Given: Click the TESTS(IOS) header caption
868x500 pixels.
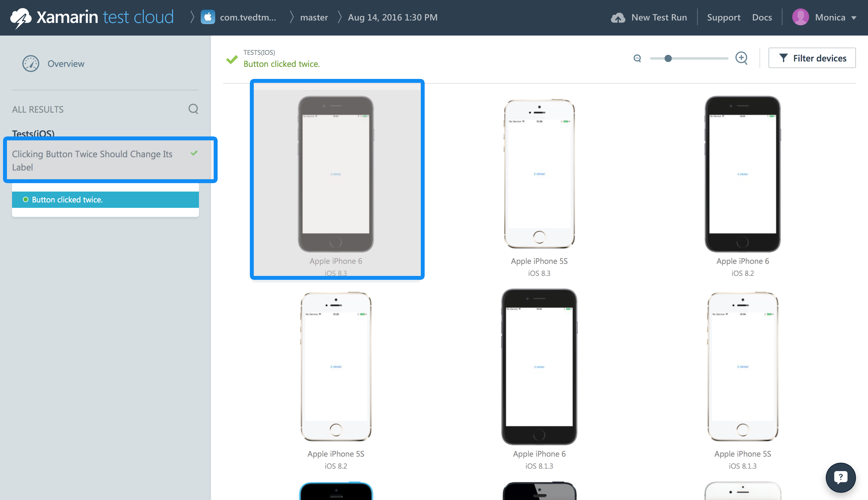Looking at the screenshot, I should (x=259, y=52).
